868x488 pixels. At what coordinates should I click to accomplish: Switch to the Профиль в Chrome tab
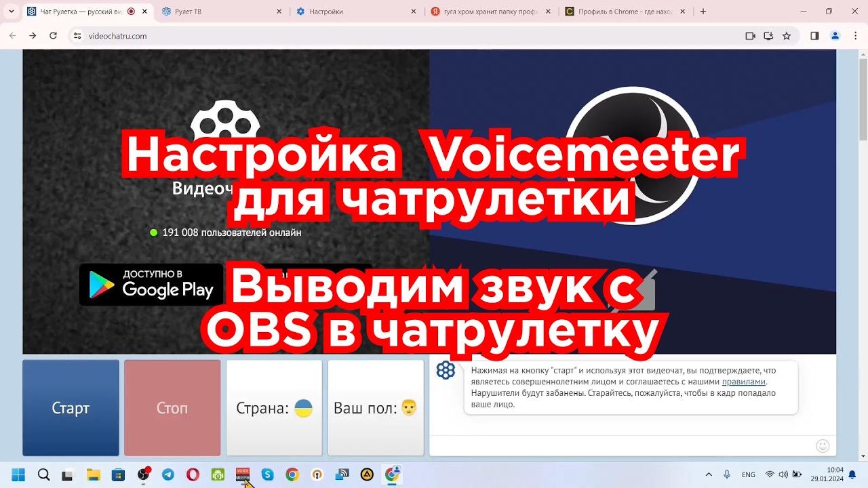pos(626,12)
